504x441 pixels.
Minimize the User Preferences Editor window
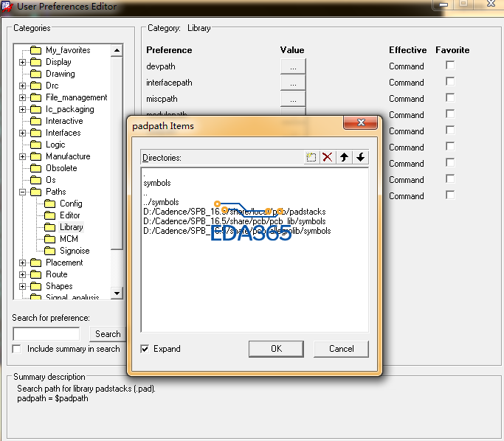pyautogui.click(x=443, y=4)
